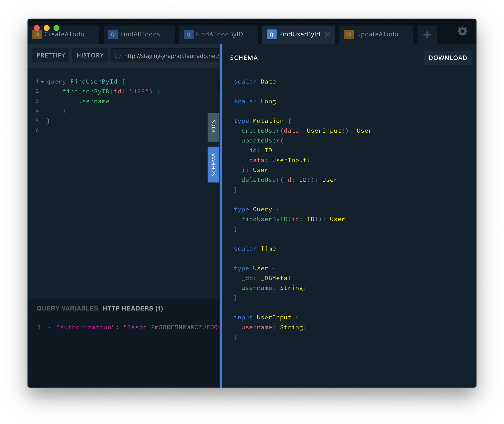Switch to the FindATodoByID tab
The image size is (504, 424).
[x=219, y=34]
